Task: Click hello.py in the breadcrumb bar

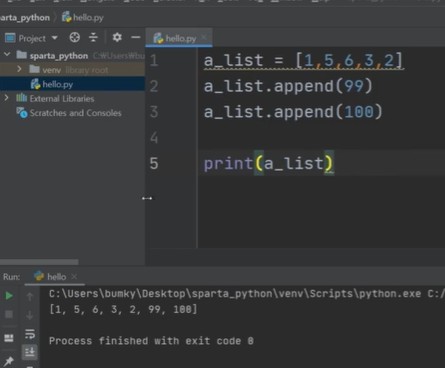Action: (83, 17)
